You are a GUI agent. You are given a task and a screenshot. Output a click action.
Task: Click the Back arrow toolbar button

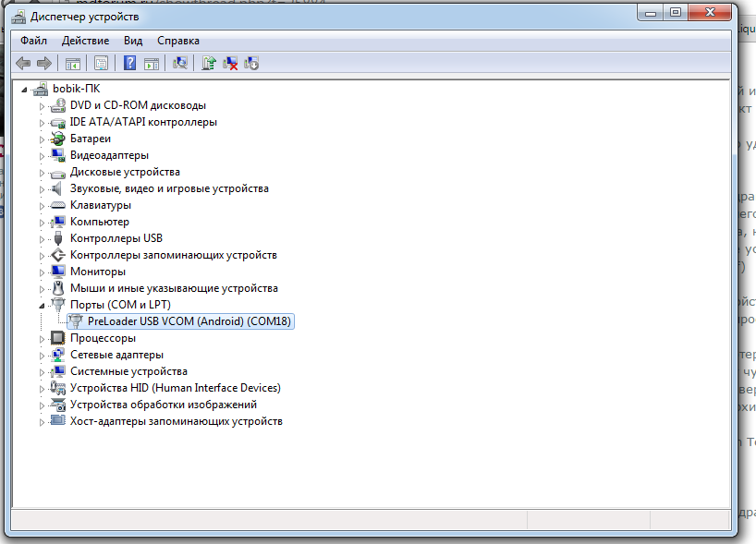pyautogui.click(x=23, y=63)
